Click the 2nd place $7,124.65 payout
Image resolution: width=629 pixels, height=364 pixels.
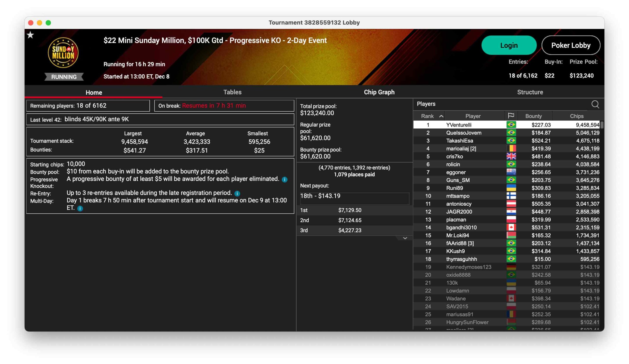(x=354, y=220)
